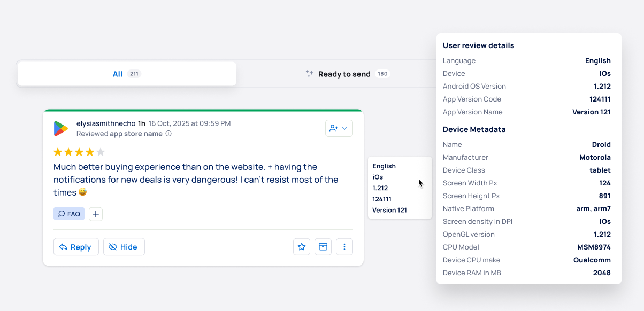Viewport: 644px width, 311px height.
Task: Select the fifth gray rating star
Action: coord(99,152)
